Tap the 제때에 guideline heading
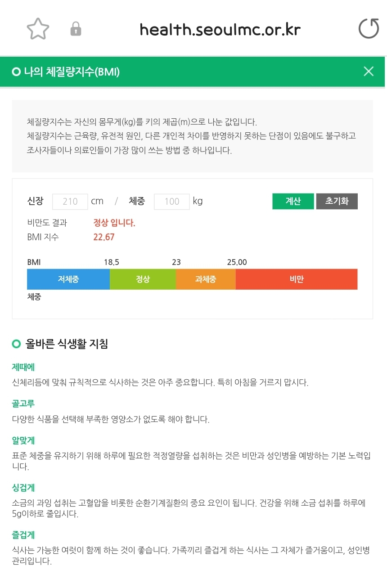Image resolution: width=387 pixels, height=588 pixels. [23, 368]
